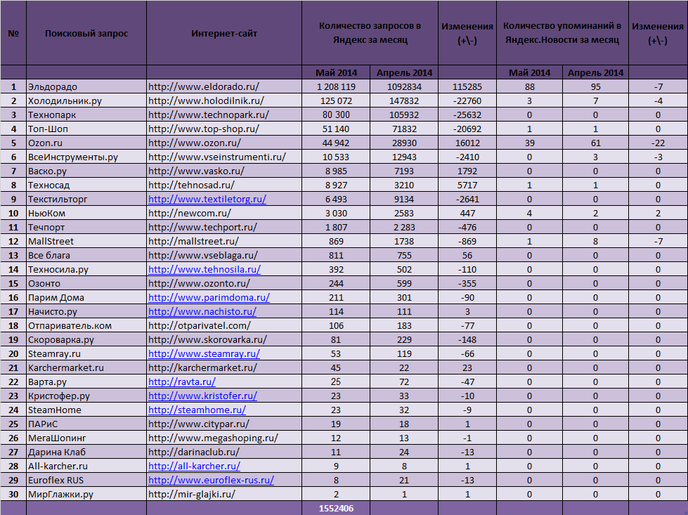Select the 'Холодильник.ру' cell
This screenshot has width=688, height=515.
tap(86, 101)
